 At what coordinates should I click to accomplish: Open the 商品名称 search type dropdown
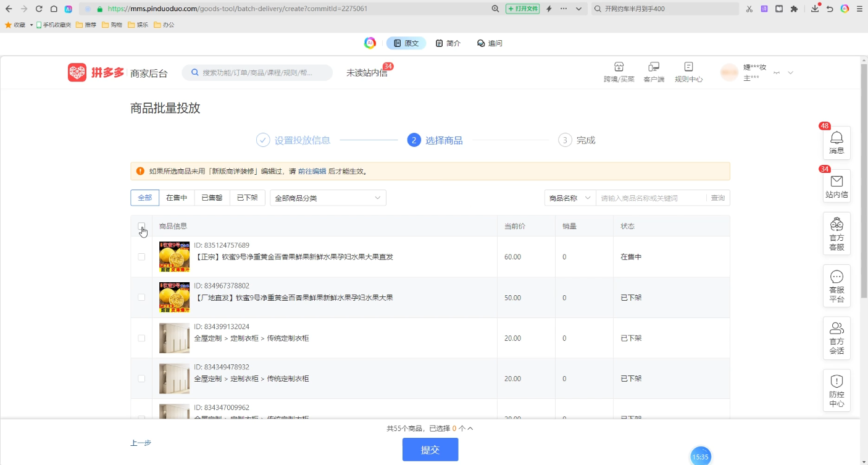570,198
